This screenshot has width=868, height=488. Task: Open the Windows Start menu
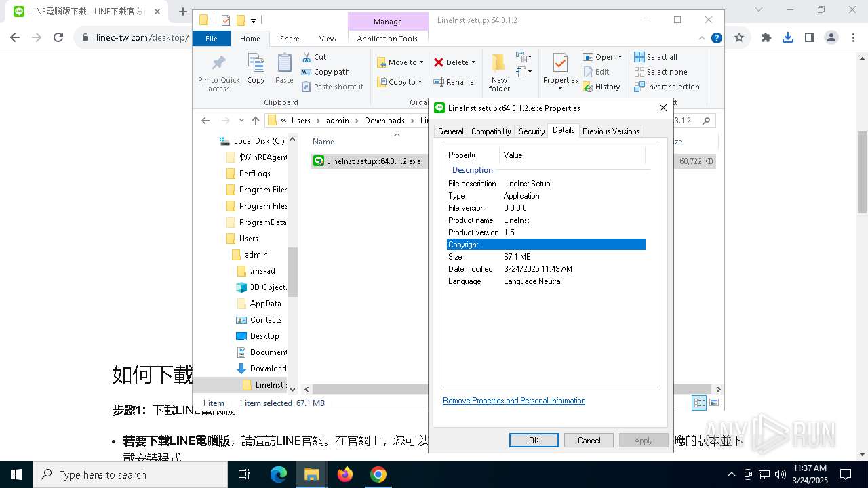point(16,474)
